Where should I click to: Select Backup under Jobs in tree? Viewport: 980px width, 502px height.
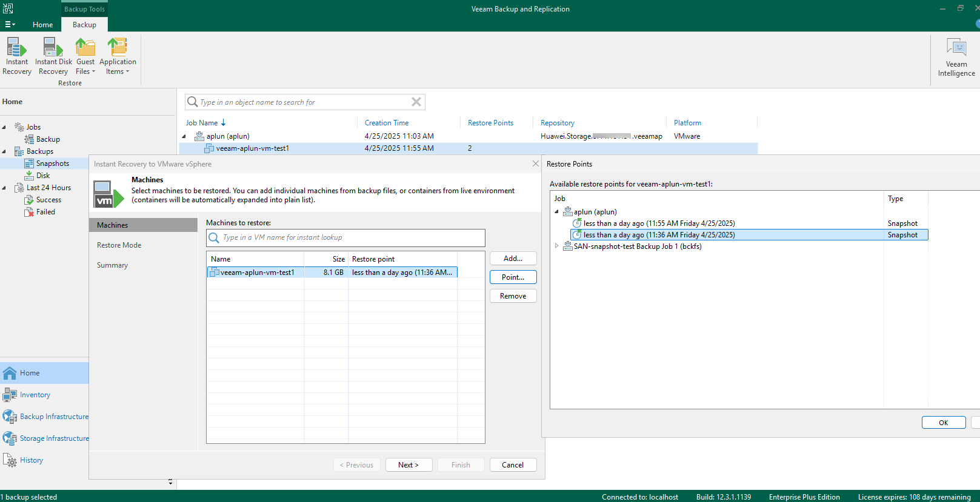click(48, 139)
